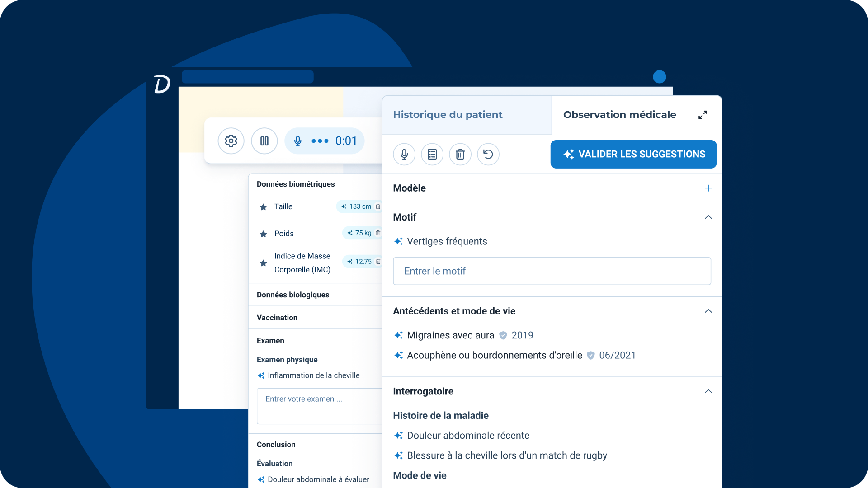
Task: Expand the observation panel to fullscreen
Action: coord(703,115)
